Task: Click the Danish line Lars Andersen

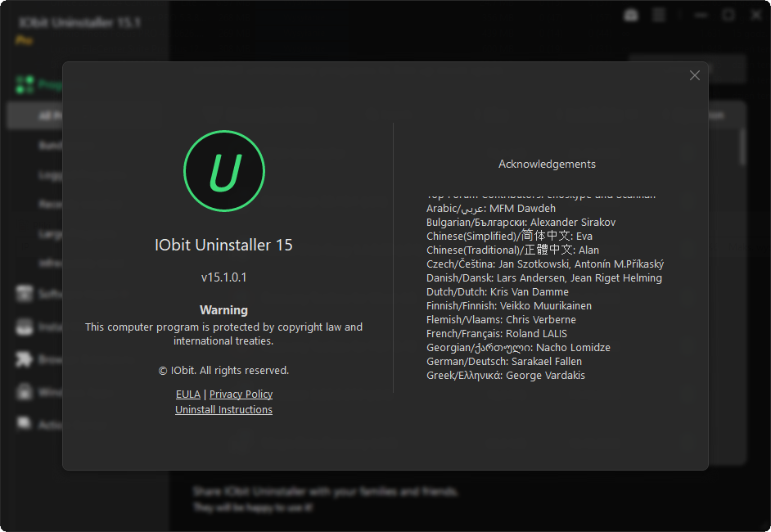Action: click(543, 277)
